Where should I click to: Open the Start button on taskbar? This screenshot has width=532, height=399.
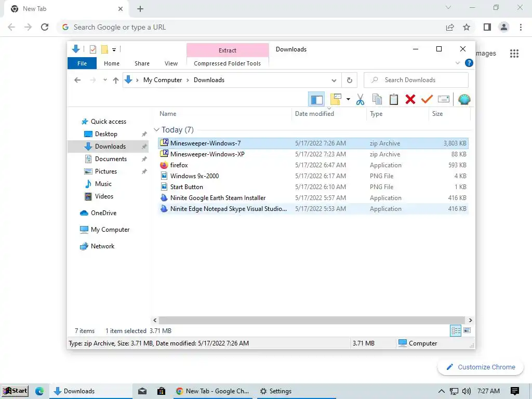(x=15, y=391)
